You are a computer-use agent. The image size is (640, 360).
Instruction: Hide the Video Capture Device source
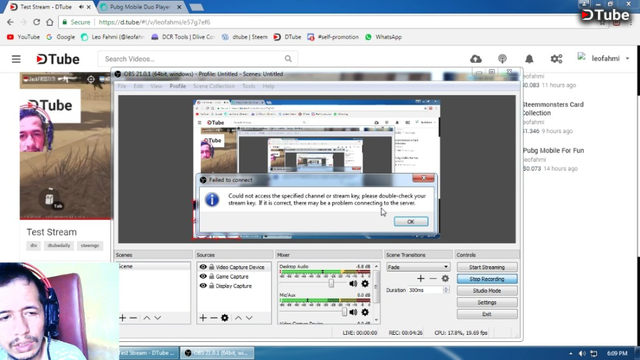[203, 267]
